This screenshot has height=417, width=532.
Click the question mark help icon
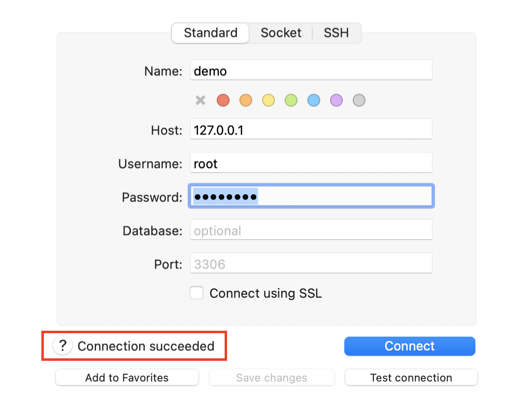click(63, 346)
